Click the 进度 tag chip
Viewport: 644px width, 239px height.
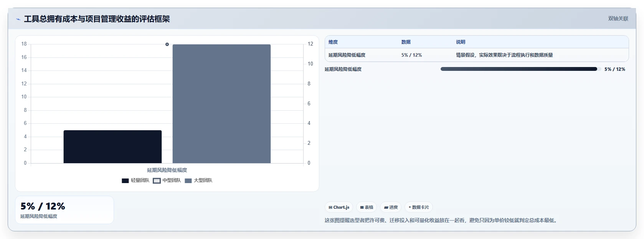[x=391, y=207]
